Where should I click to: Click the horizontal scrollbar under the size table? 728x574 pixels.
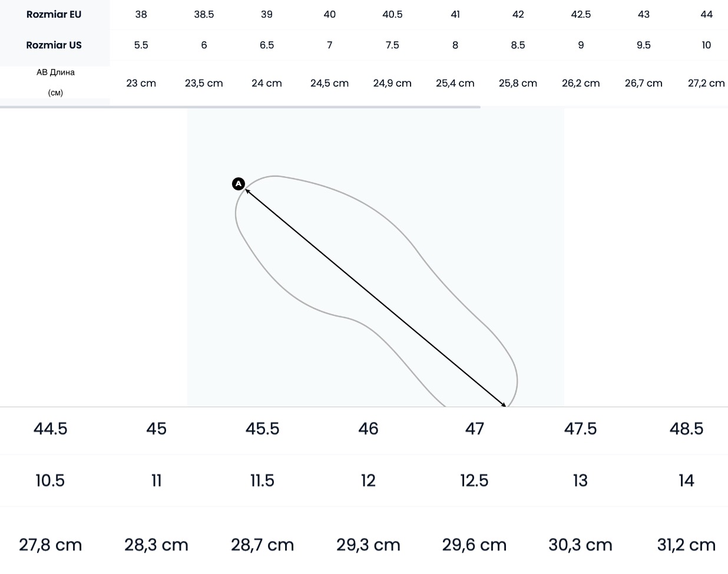click(240, 107)
